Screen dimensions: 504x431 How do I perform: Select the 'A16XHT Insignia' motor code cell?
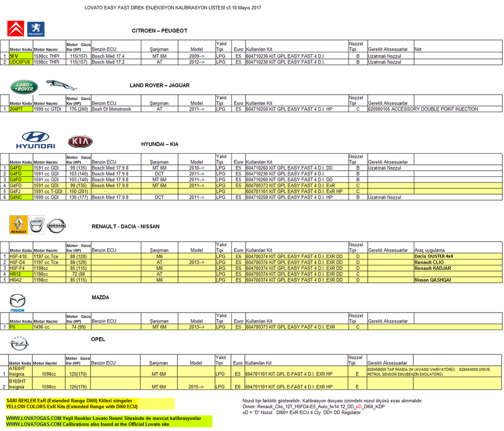[x=20, y=372]
